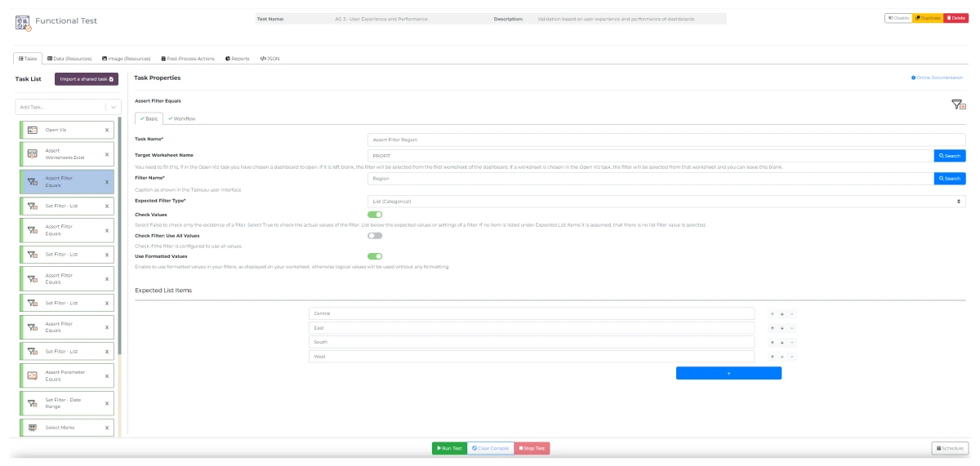Click the filter icon beside Assert Filter Equals heading
Screen dimensions: 980x466
(x=959, y=104)
